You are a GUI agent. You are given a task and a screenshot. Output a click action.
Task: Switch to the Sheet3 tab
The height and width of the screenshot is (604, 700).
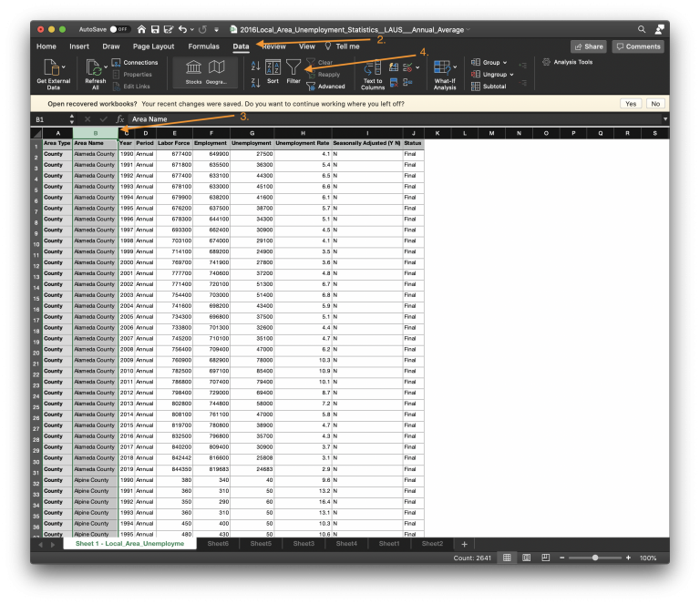click(x=304, y=544)
